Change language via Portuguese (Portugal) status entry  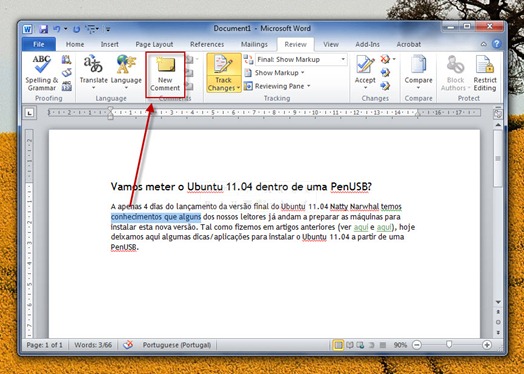coord(177,345)
